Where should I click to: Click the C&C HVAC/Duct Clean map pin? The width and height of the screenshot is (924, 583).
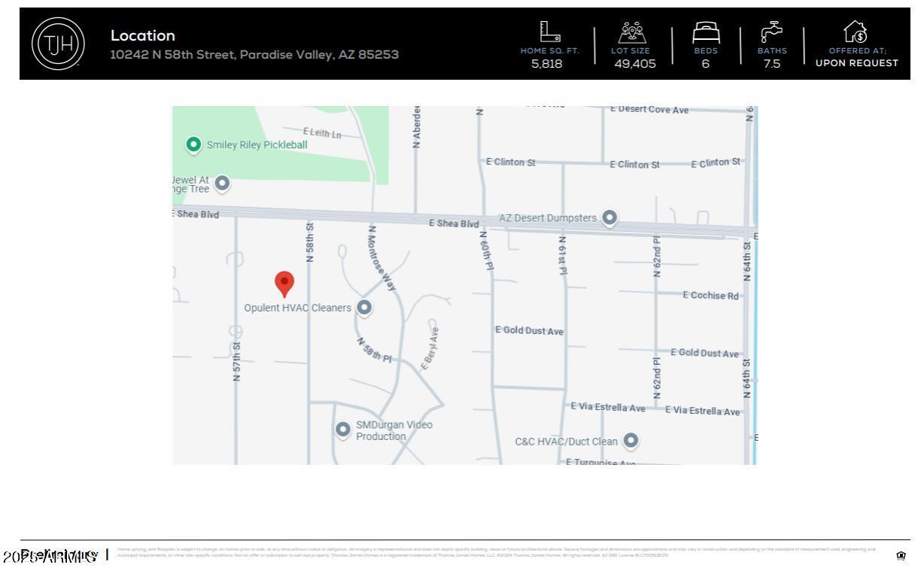pyautogui.click(x=631, y=441)
